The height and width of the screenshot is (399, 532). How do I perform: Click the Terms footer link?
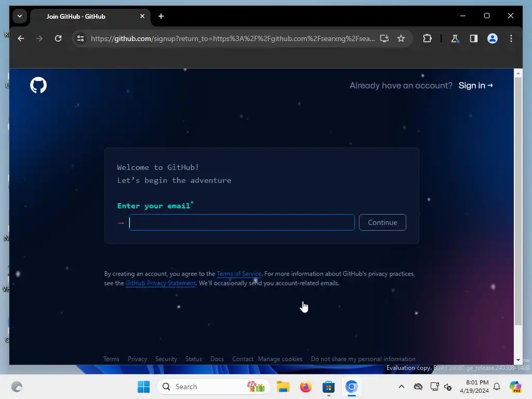pyautogui.click(x=111, y=359)
